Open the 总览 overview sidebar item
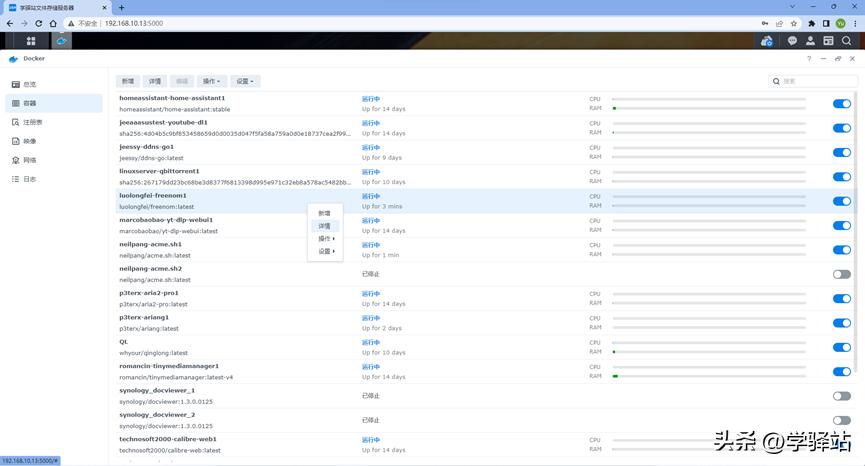The height and width of the screenshot is (466, 865). pos(54,84)
